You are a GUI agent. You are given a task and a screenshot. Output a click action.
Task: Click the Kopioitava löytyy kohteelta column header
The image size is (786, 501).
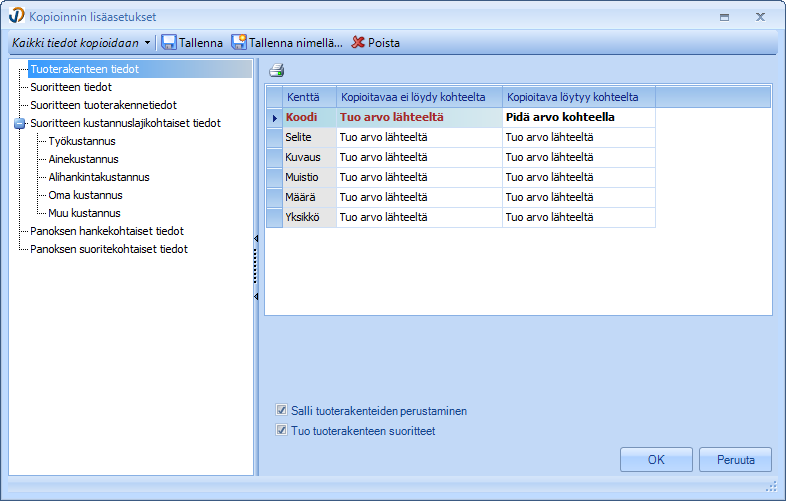pos(580,97)
